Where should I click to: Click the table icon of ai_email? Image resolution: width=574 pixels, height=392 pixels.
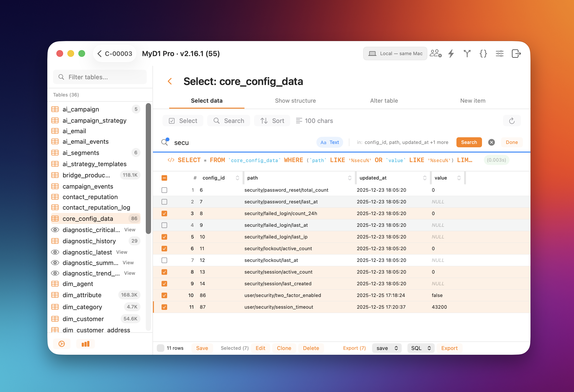tap(55, 131)
